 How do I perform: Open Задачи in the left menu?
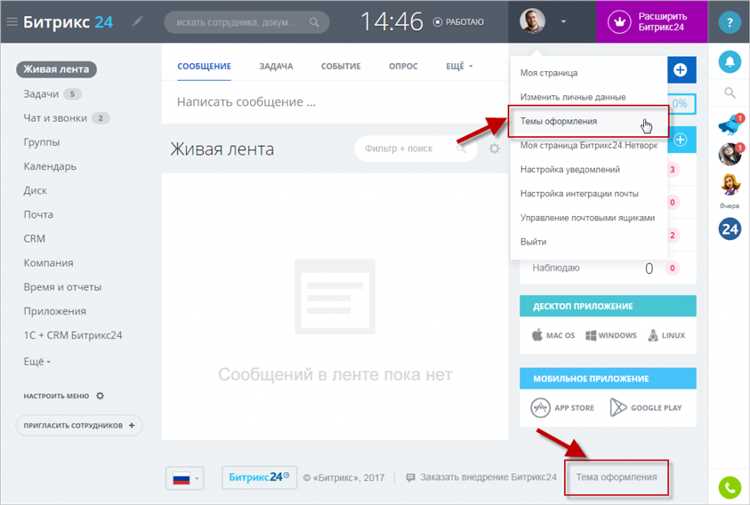(41, 94)
